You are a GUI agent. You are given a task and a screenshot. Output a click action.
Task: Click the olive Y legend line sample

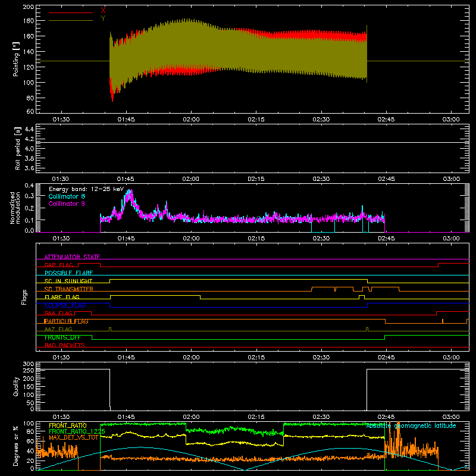coord(71,20)
